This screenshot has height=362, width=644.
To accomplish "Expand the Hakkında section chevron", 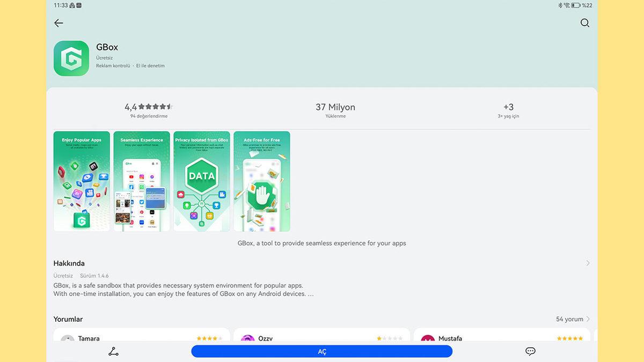I will pos(588,263).
